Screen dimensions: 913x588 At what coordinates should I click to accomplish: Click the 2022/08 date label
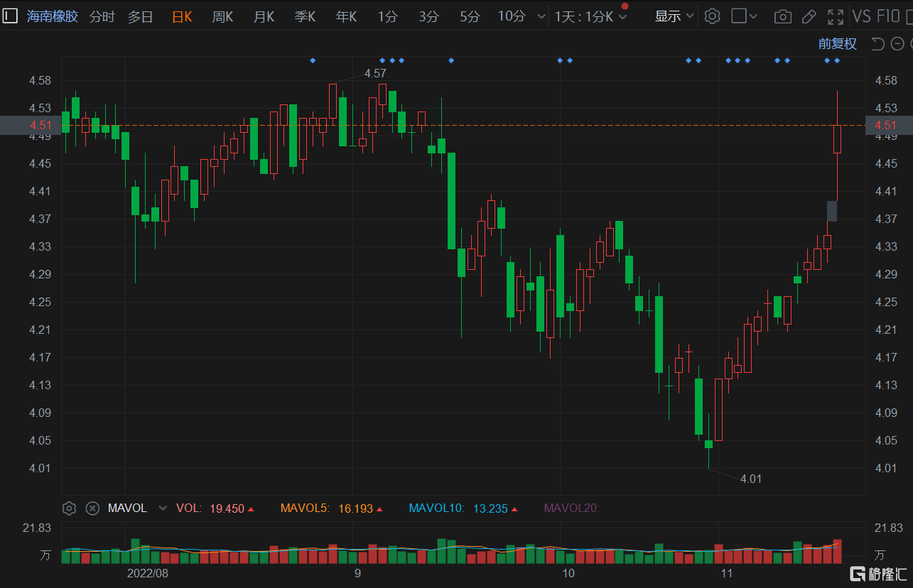(x=148, y=573)
